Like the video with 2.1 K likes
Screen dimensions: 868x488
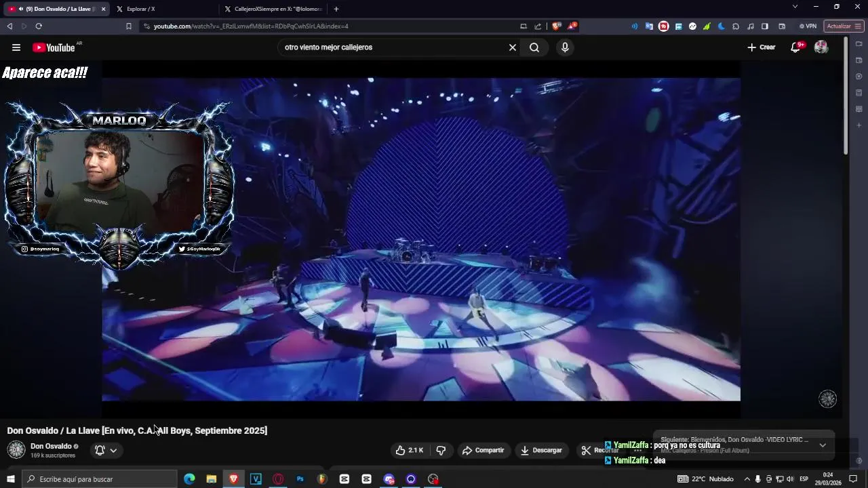click(x=410, y=450)
